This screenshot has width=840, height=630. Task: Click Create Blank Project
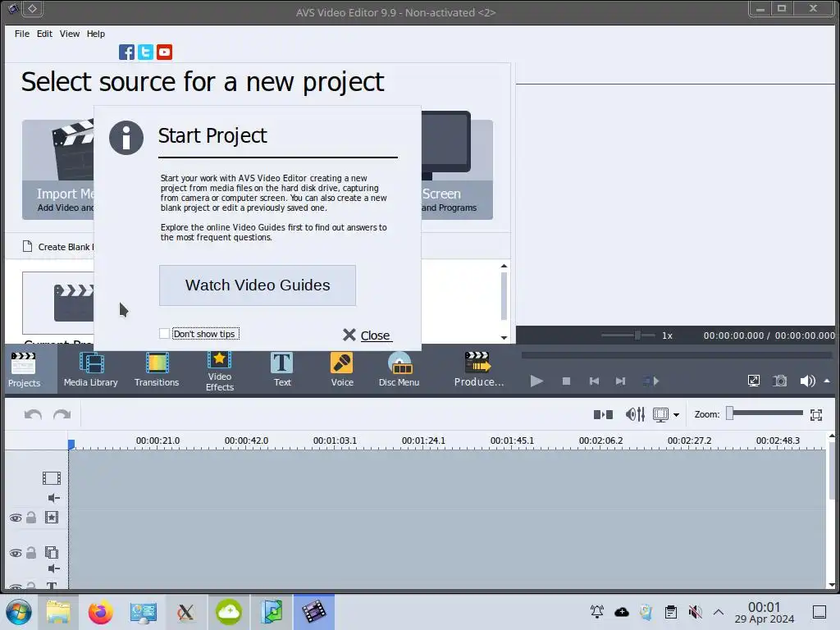tap(58, 246)
